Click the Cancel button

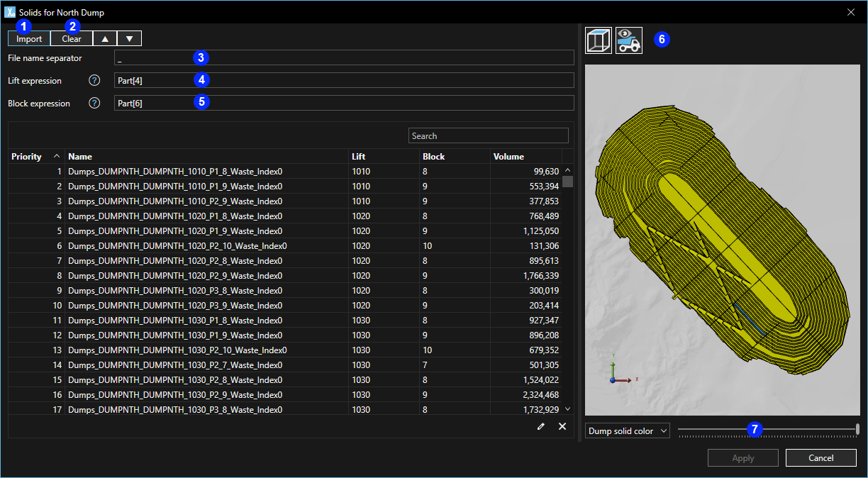coord(820,458)
